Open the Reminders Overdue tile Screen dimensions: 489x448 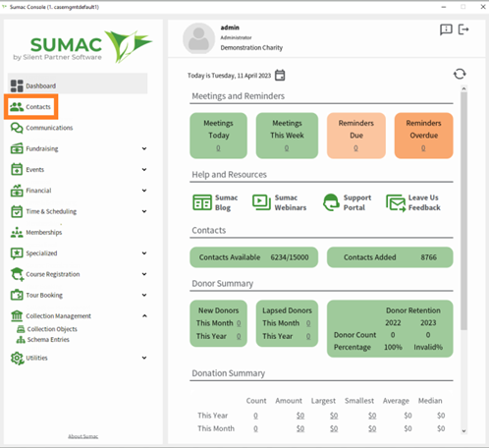point(423,136)
